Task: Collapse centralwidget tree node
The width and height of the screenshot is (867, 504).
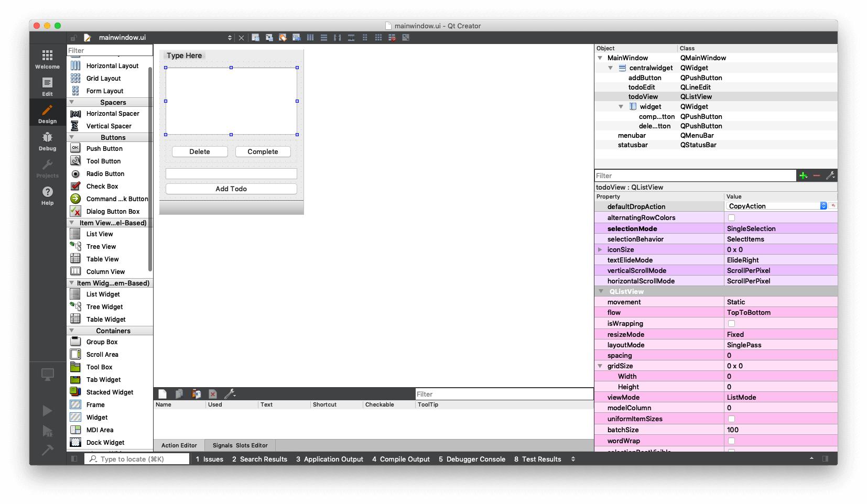Action: coord(611,68)
